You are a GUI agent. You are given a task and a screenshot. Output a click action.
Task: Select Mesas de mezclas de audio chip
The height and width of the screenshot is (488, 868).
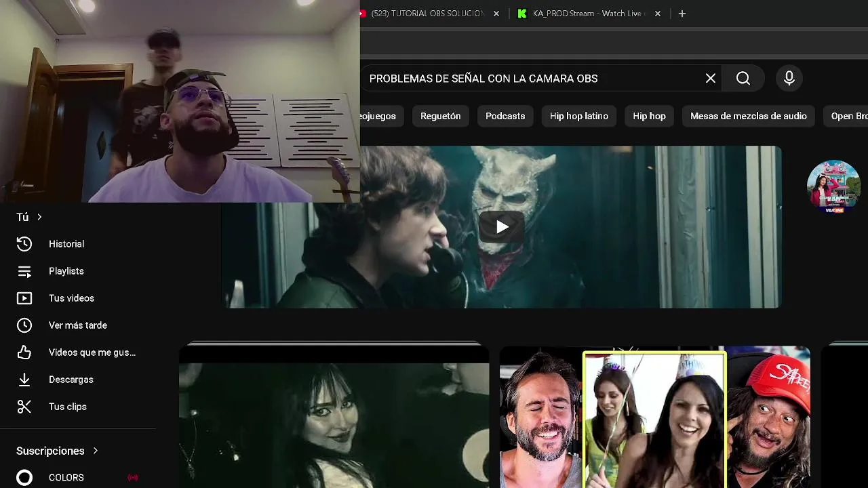tap(749, 116)
